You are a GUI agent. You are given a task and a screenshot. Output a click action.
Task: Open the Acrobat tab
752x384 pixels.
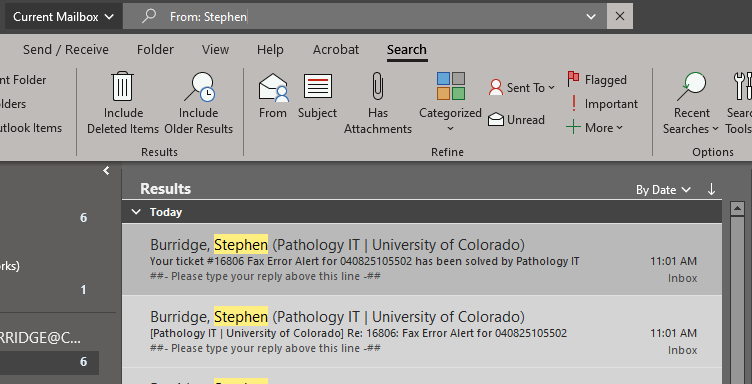pyautogui.click(x=336, y=50)
